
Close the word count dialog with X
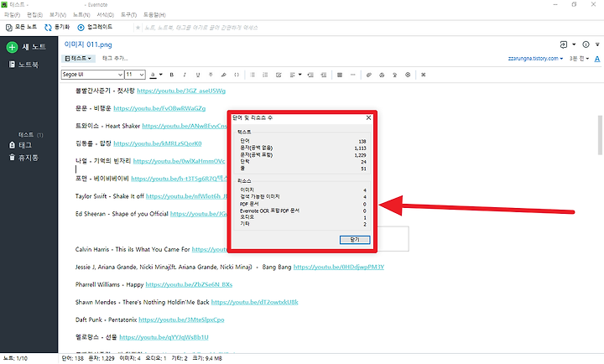pyautogui.click(x=368, y=118)
